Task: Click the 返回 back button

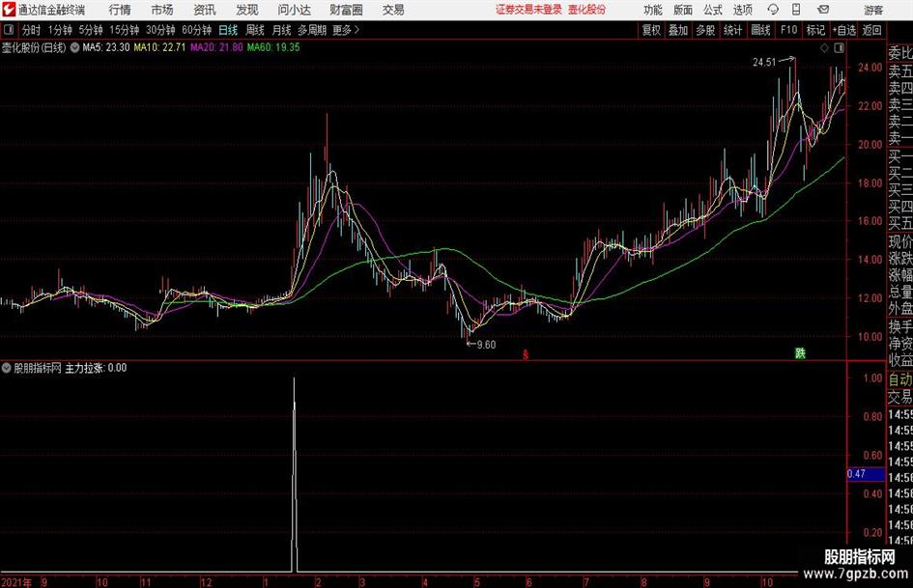Action: [x=871, y=30]
